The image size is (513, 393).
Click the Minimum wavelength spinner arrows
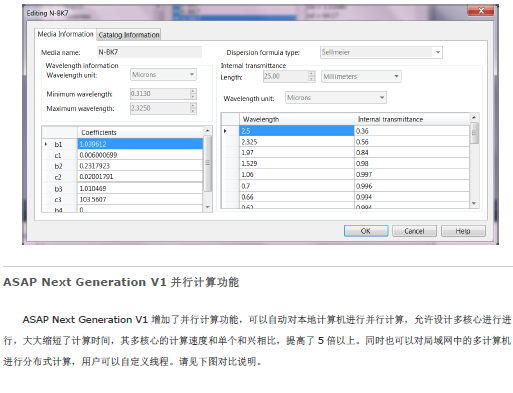(193, 94)
